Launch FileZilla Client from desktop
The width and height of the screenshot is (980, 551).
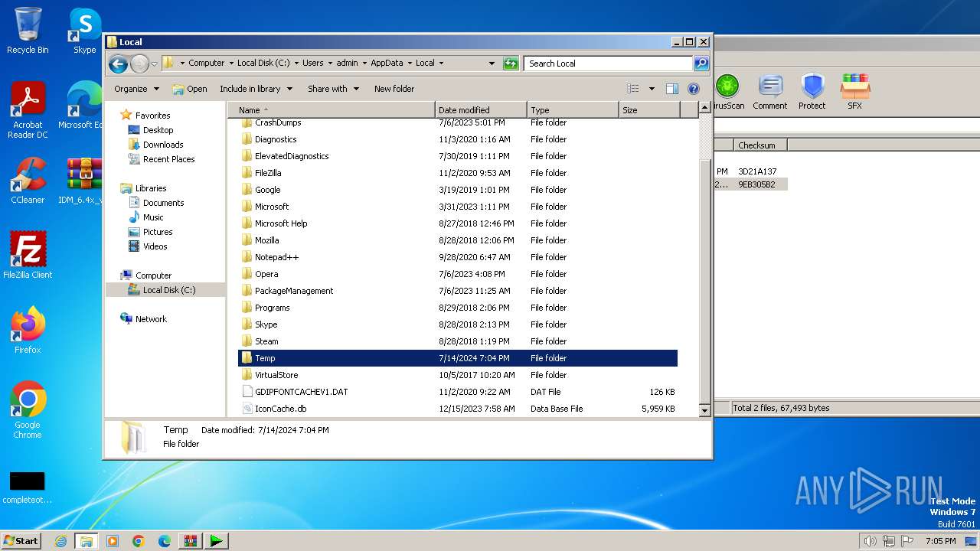28,256
